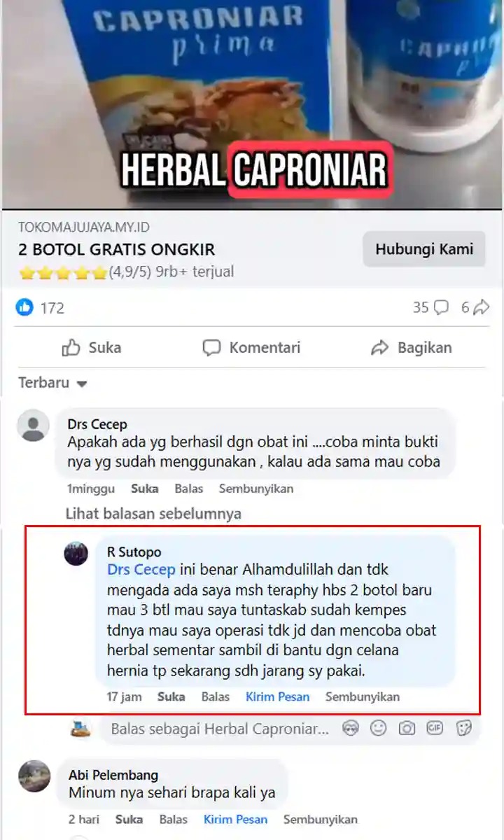The width and height of the screenshot is (504, 840).
Task: Like the post with Suka button
Action: tap(92, 348)
